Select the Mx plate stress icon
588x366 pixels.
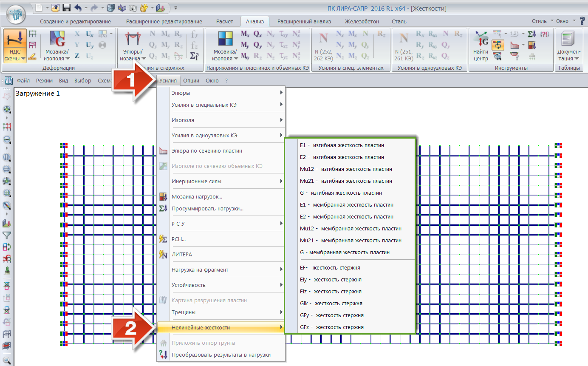(x=245, y=34)
